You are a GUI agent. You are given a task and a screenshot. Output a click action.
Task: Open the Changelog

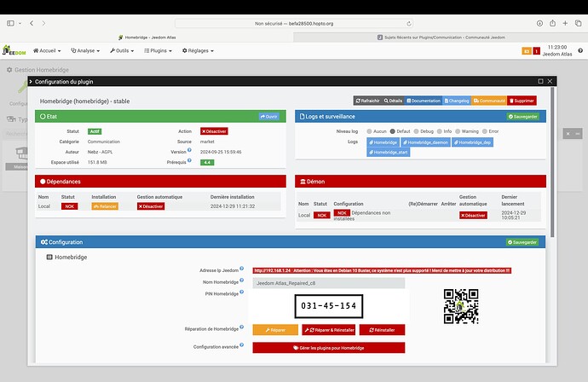point(457,101)
